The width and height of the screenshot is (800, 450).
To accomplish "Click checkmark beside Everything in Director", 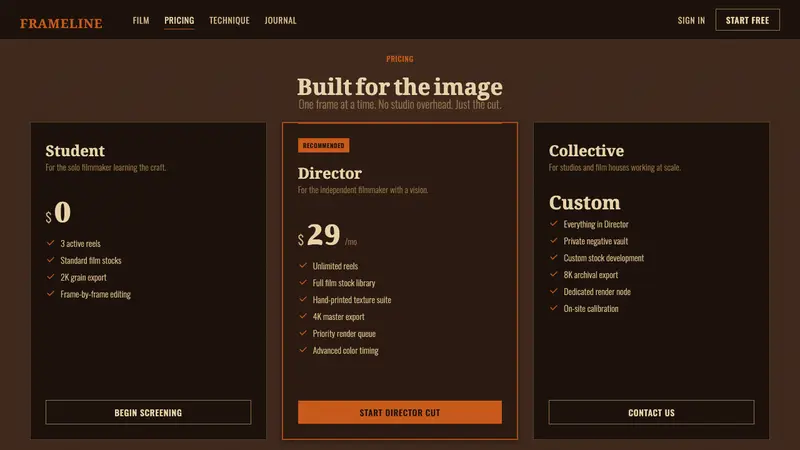I will 554,224.
